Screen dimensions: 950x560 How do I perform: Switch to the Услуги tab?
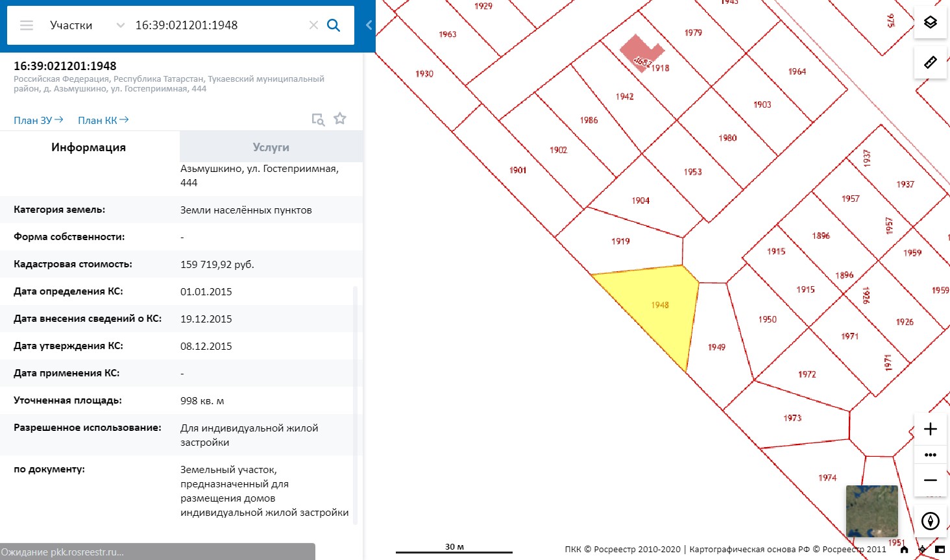click(x=271, y=147)
